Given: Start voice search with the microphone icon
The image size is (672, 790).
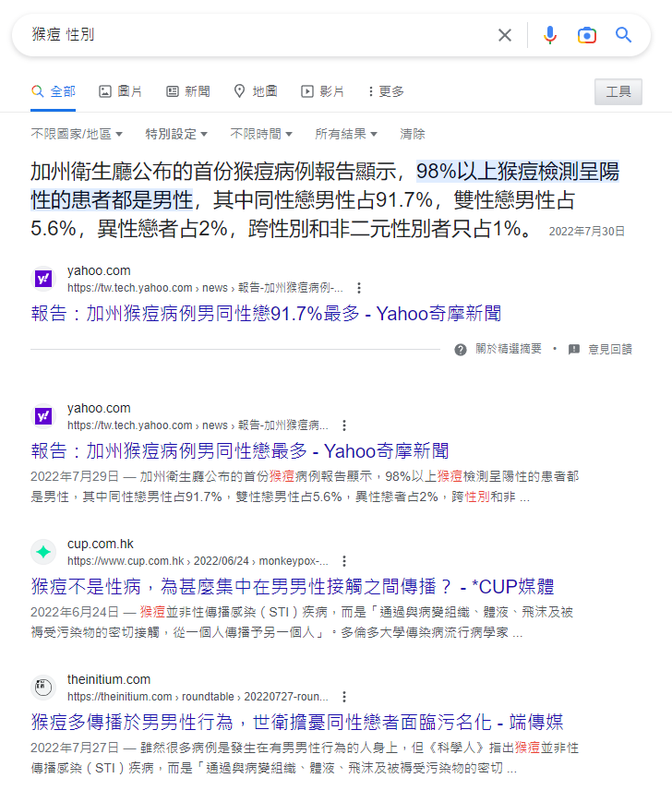Looking at the screenshot, I should pos(550,35).
